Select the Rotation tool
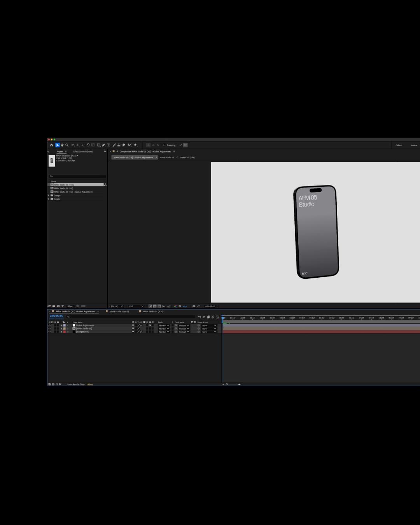This screenshot has width=420, height=525. [88, 145]
